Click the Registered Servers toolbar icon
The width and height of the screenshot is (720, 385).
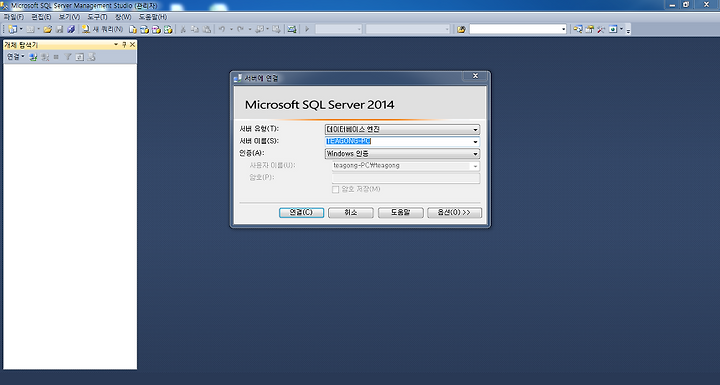pyautogui.click(x=578, y=29)
